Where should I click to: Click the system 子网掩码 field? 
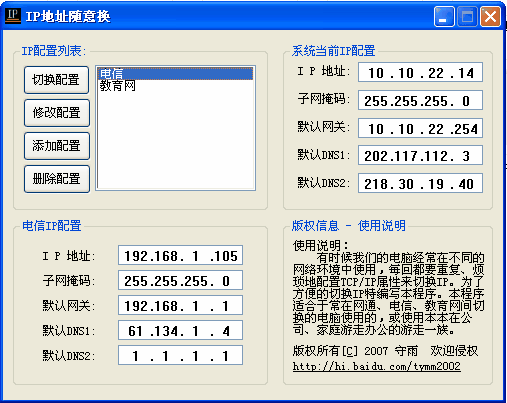pos(420,100)
